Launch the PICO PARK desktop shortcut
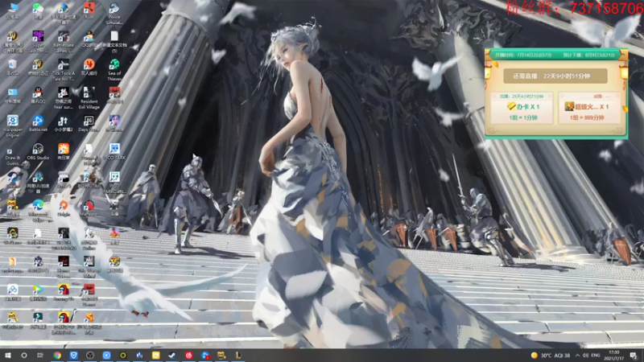This screenshot has height=362, width=644. (x=114, y=151)
